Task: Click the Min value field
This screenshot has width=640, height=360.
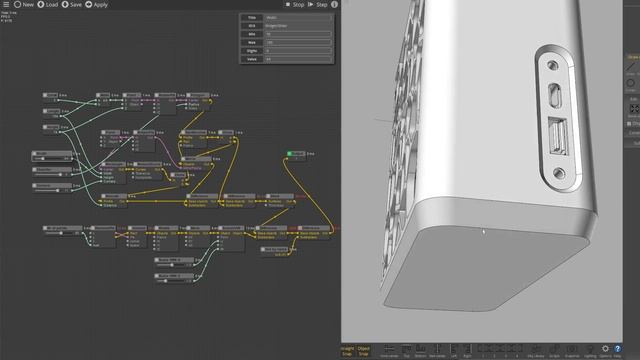Action: coord(298,34)
